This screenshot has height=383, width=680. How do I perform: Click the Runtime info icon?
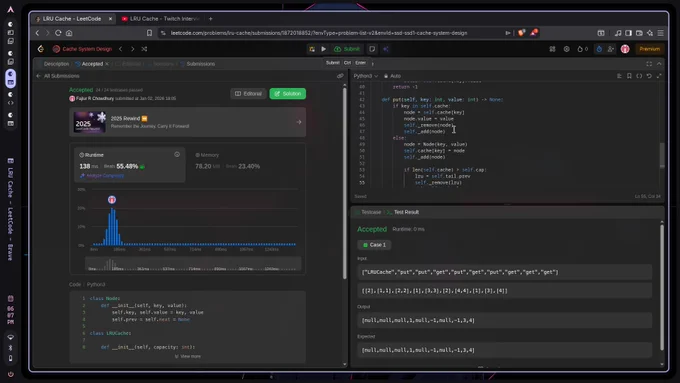[x=177, y=154]
